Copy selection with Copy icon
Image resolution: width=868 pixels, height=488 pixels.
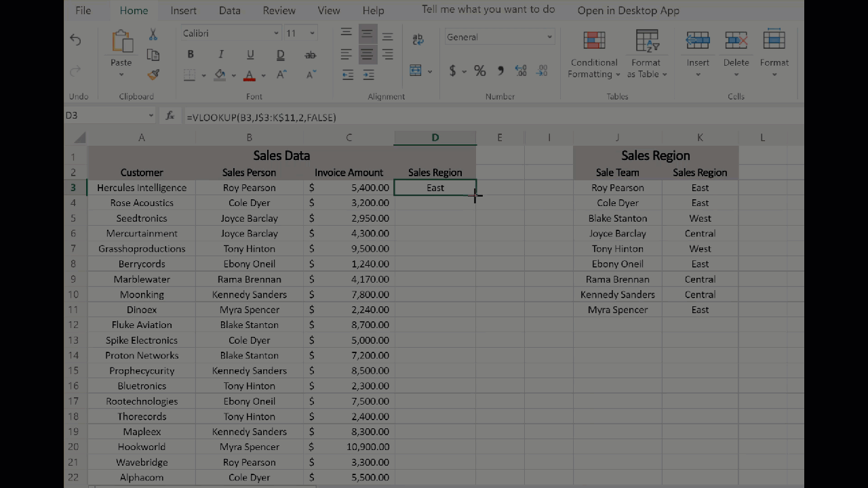tap(153, 55)
